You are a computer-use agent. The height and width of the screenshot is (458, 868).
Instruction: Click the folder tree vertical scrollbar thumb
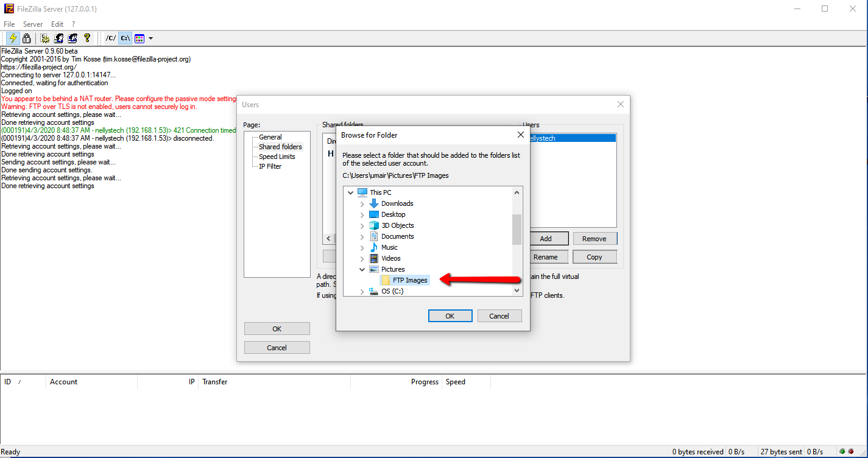pyautogui.click(x=517, y=229)
